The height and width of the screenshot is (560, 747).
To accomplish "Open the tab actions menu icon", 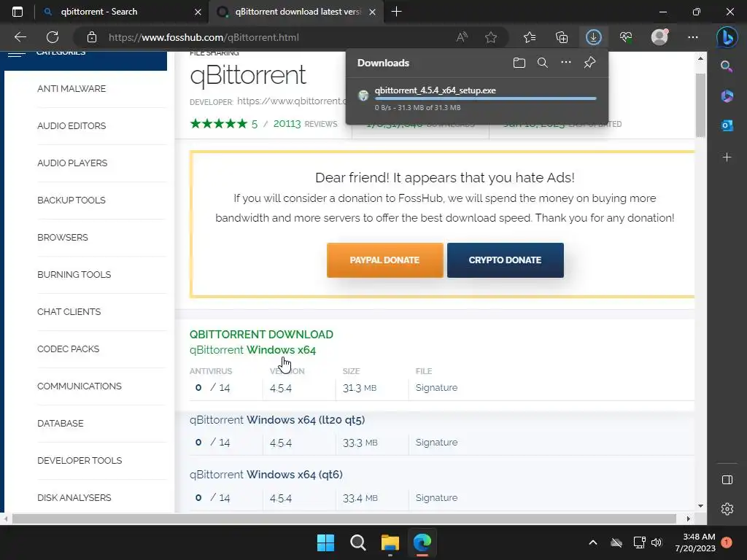I will pos(18,12).
